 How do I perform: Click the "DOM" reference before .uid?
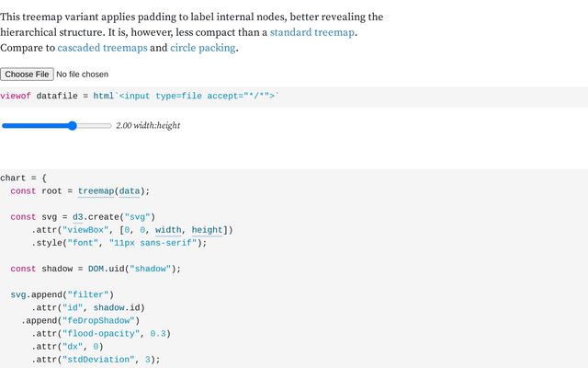pos(96,269)
